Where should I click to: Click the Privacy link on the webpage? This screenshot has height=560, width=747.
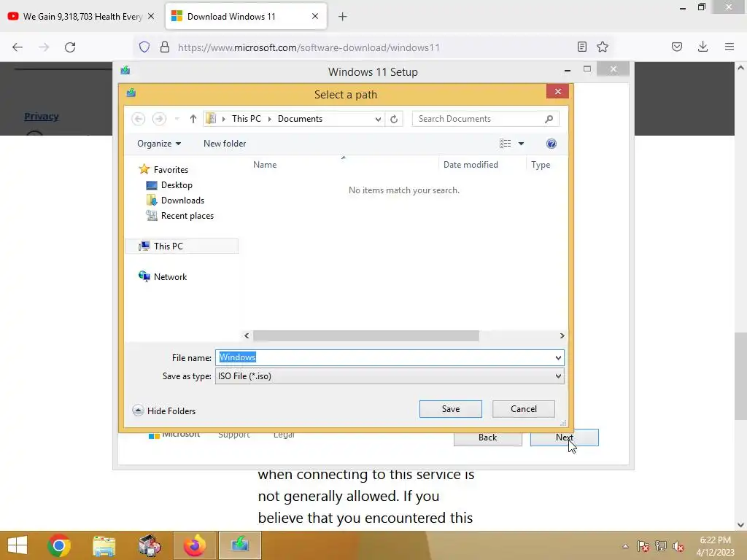[x=42, y=116]
